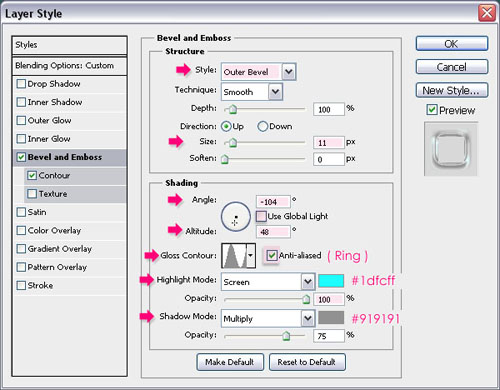Open the Satin settings row
Image resolution: width=500 pixels, height=390 pixels.
click(70, 212)
